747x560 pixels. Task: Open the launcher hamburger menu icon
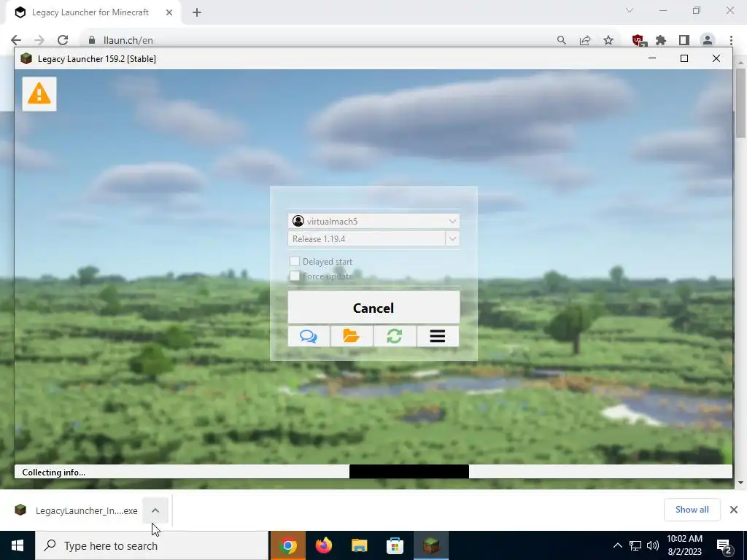pos(438,336)
